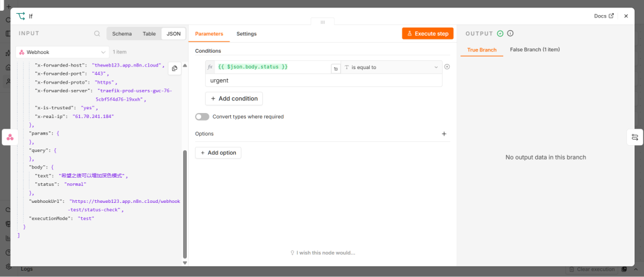Click the "x-forwarded-proto": "https" line
The image size is (644, 277).
point(76,82)
